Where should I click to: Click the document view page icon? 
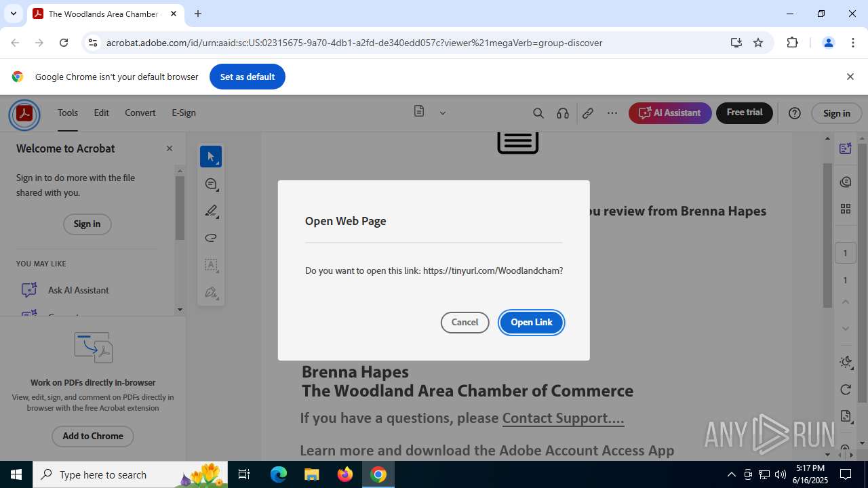coord(419,112)
